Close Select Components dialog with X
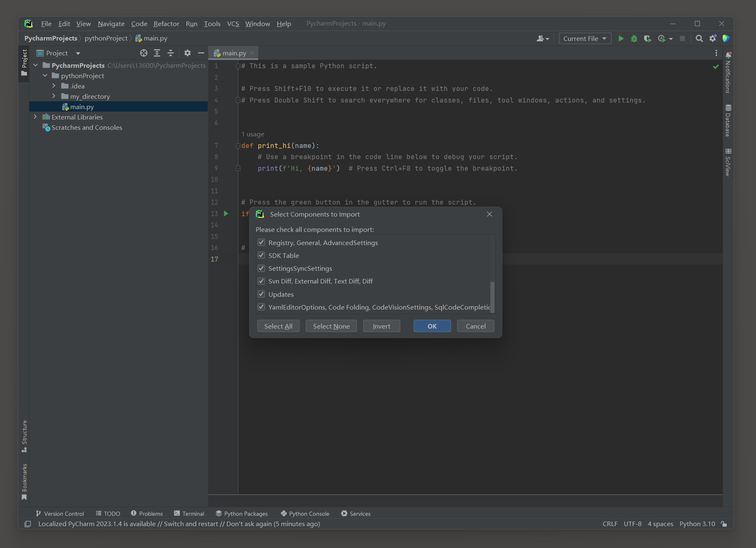Screen dimensions: 756x548 coord(490,214)
